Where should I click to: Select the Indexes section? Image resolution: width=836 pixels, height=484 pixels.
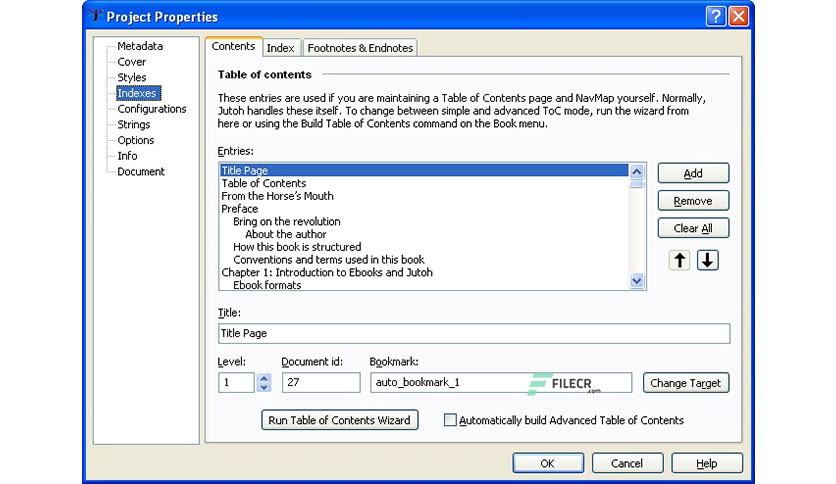click(138, 93)
